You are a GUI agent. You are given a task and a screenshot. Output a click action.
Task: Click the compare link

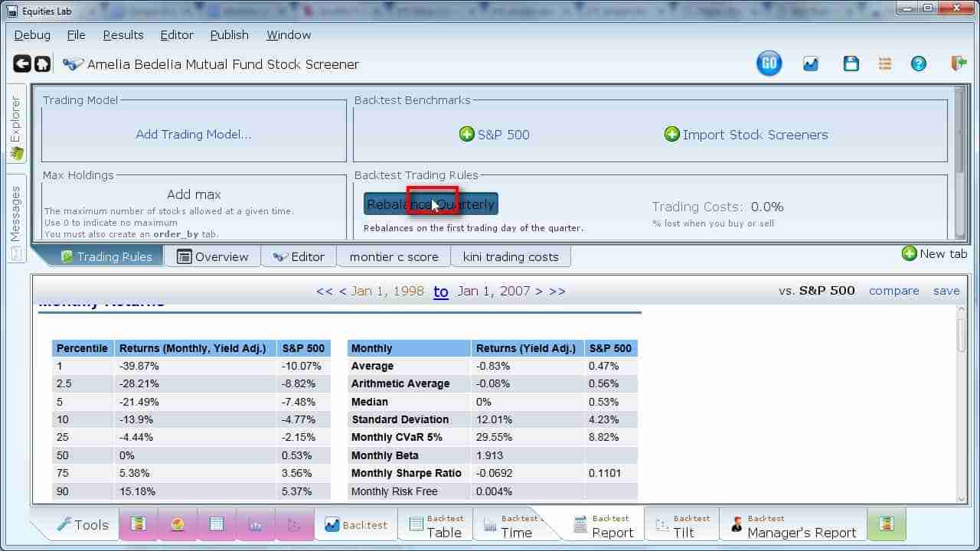[893, 291]
